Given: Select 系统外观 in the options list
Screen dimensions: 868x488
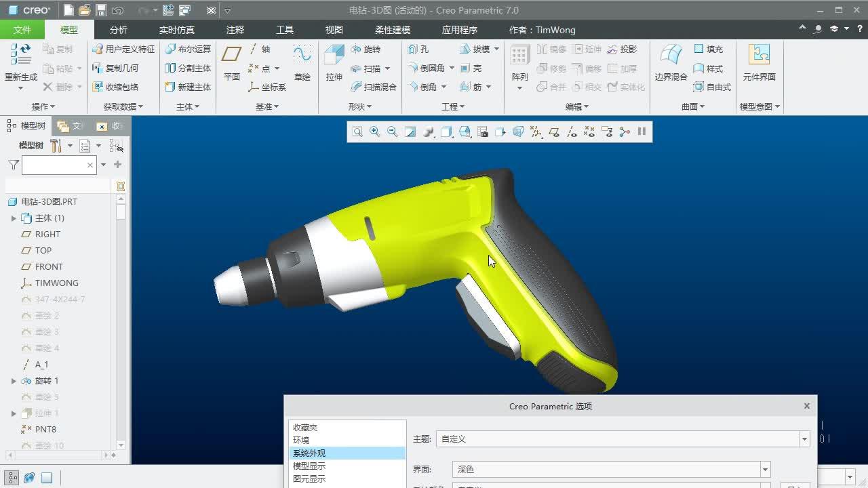Looking at the screenshot, I should click(347, 453).
